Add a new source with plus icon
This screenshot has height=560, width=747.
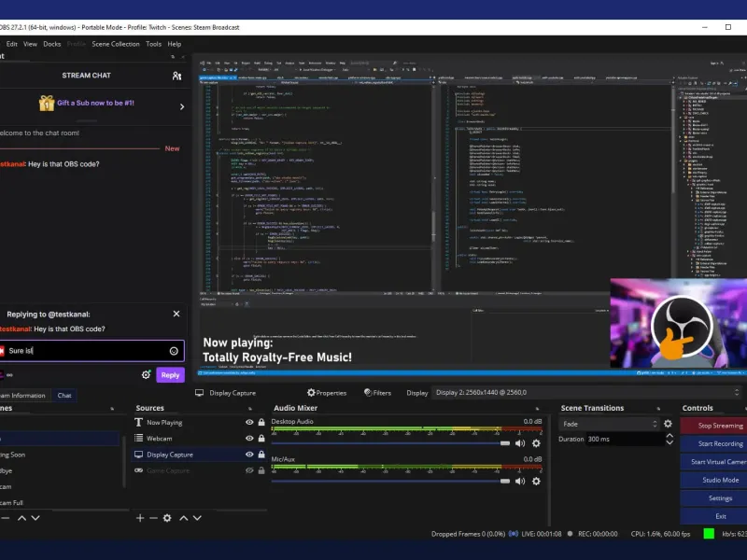(140, 518)
